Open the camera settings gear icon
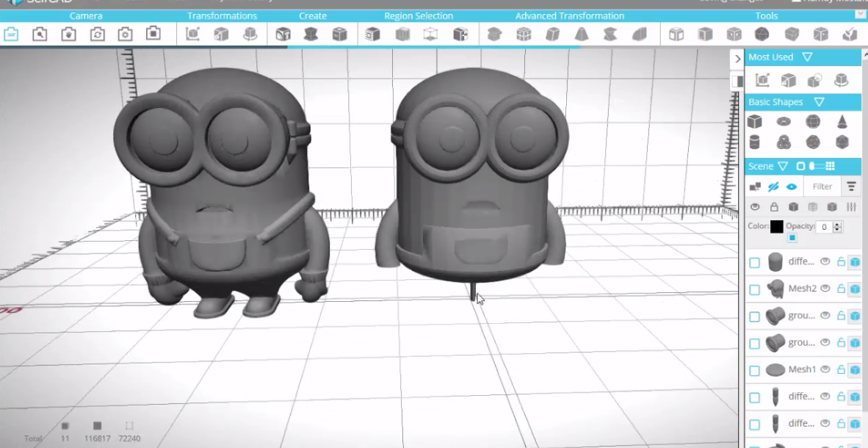The image size is (868, 448). [x=126, y=35]
